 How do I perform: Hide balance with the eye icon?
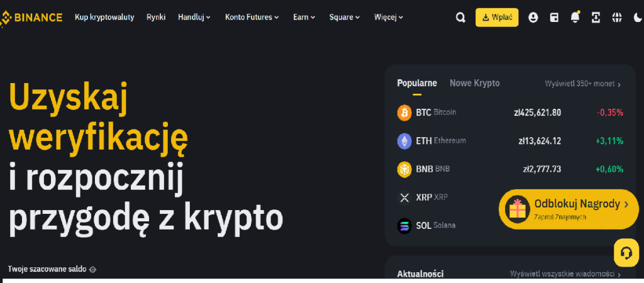coord(93,270)
